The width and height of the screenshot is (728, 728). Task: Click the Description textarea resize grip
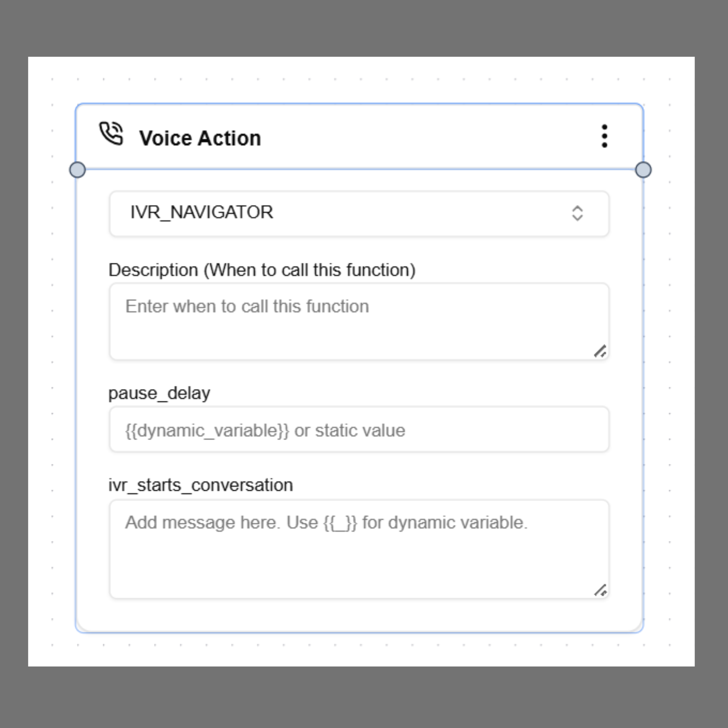click(600, 351)
